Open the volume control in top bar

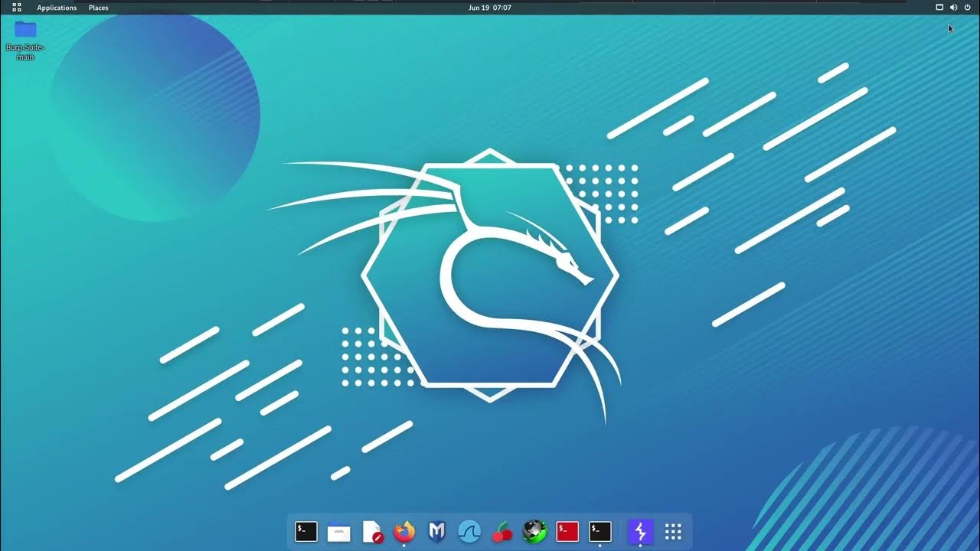tap(953, 8)
